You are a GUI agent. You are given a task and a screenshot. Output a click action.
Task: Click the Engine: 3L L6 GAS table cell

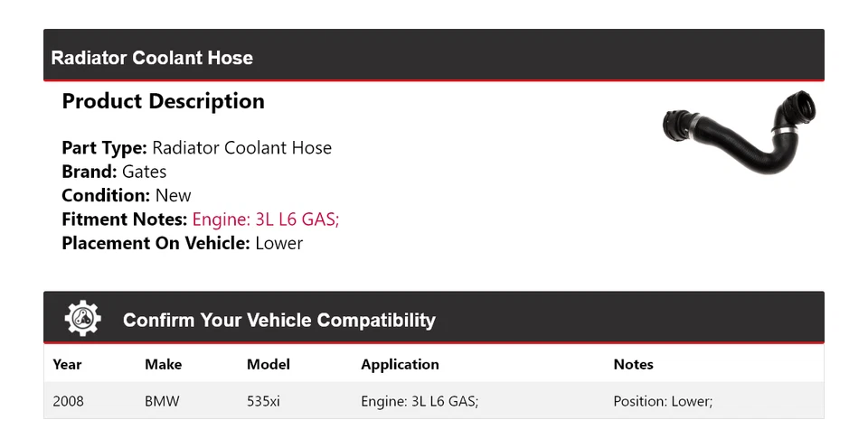coord(419,400)
